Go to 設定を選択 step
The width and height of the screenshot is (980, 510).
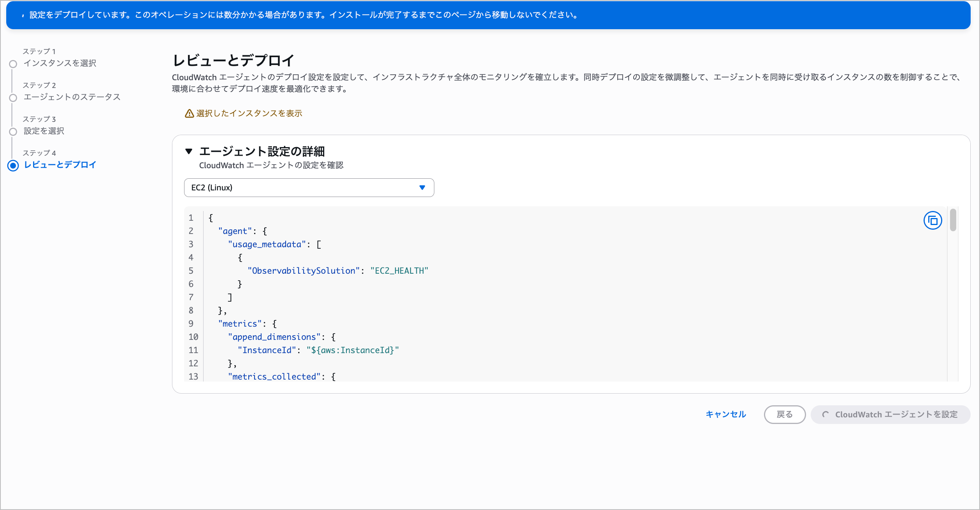coord(44,131)
